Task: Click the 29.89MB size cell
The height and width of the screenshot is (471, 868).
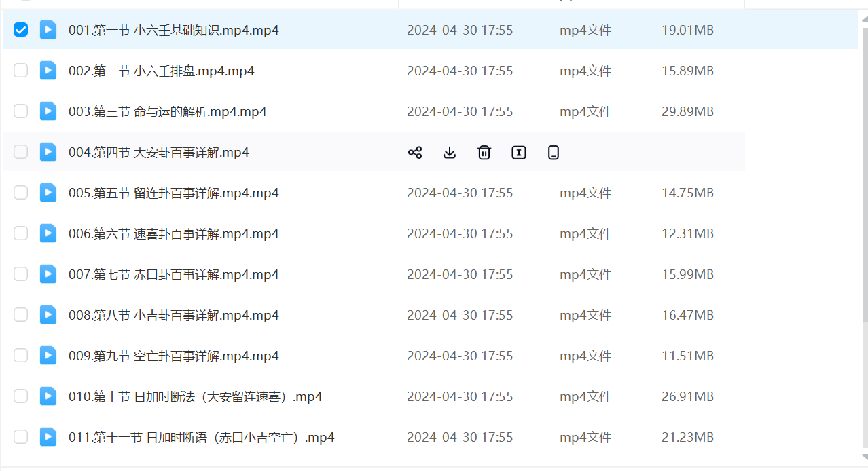Action: [687, 112]
